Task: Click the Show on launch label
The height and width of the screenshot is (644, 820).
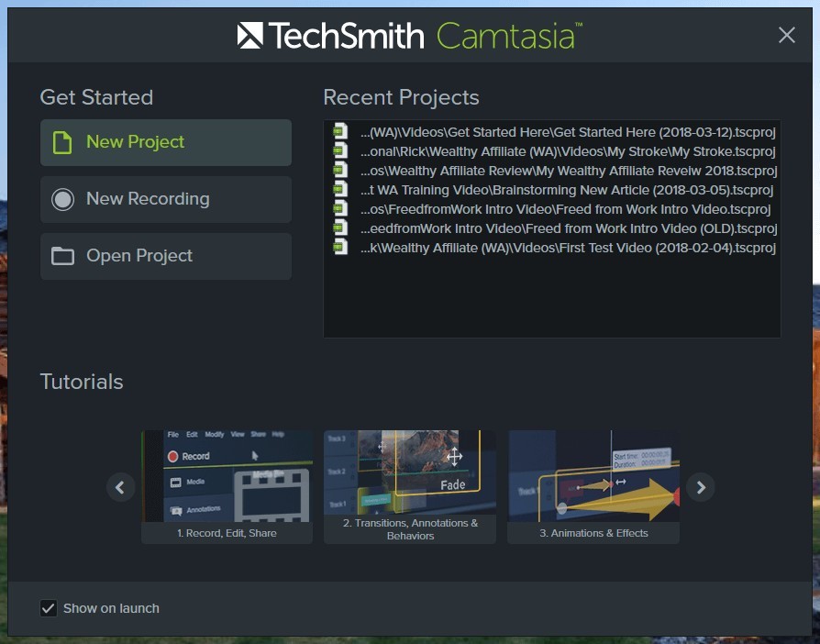Action: point(111,608)
